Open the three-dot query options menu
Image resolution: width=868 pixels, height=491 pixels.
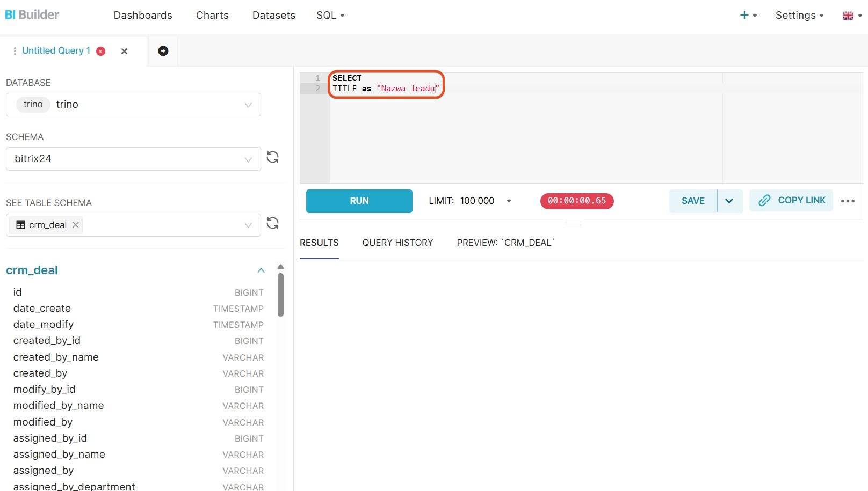tap(848, 201)
